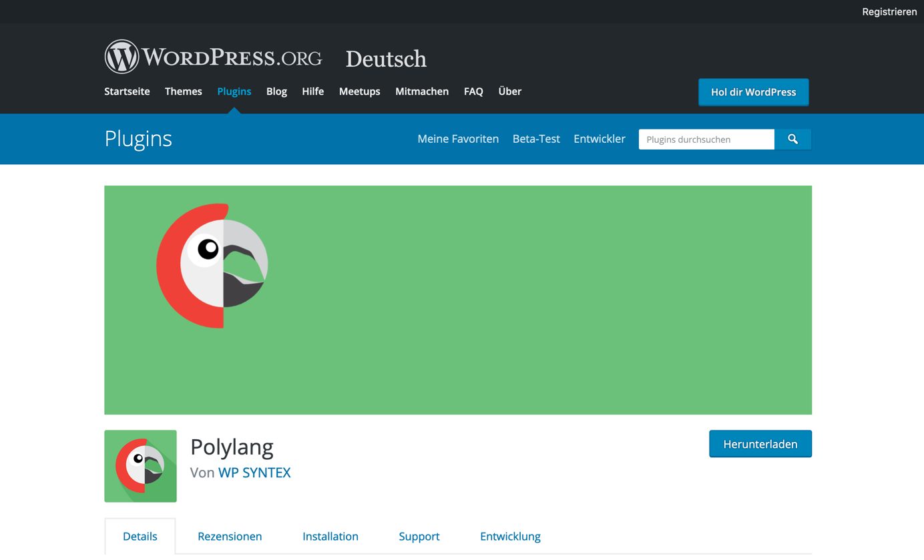Open the Themes menu item

(184, 91)
